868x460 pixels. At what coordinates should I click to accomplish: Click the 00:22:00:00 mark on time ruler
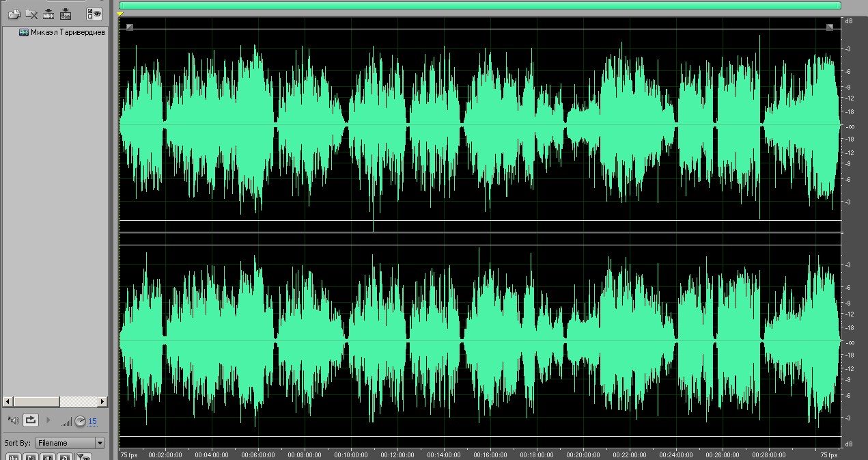(630, 455)
